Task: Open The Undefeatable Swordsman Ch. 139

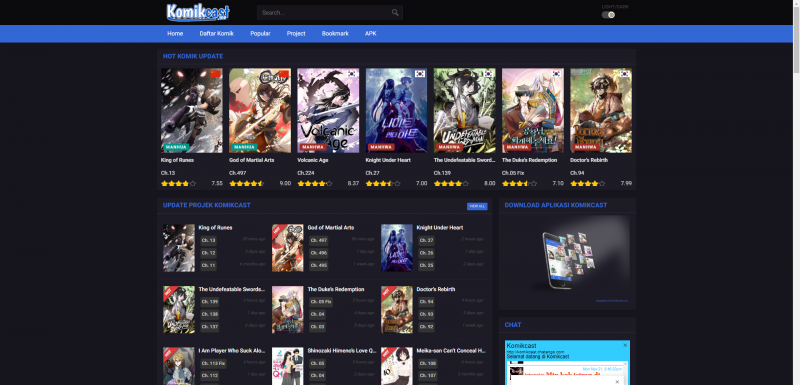Action: pos(210,302)
